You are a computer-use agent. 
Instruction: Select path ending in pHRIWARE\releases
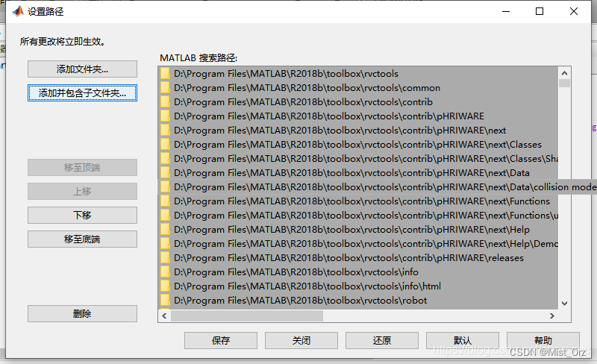pyautogui.click(x=348, y=257)
